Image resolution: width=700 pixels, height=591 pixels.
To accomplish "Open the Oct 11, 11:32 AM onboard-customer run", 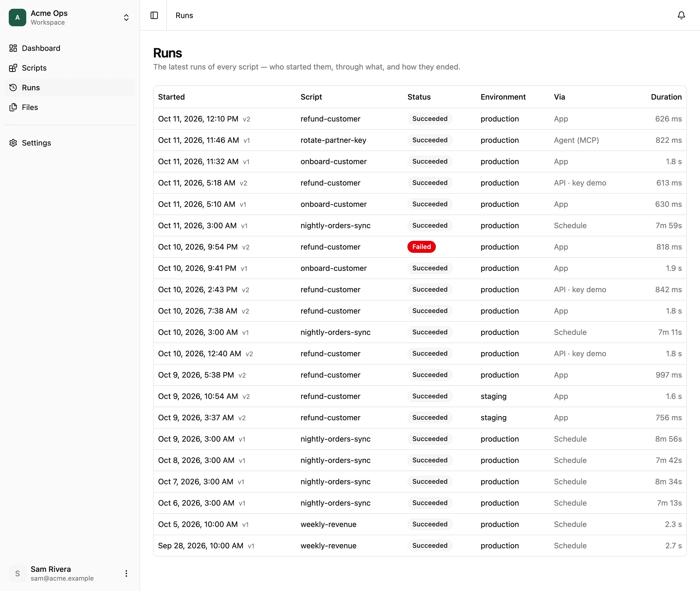I will tap(420, 161).
